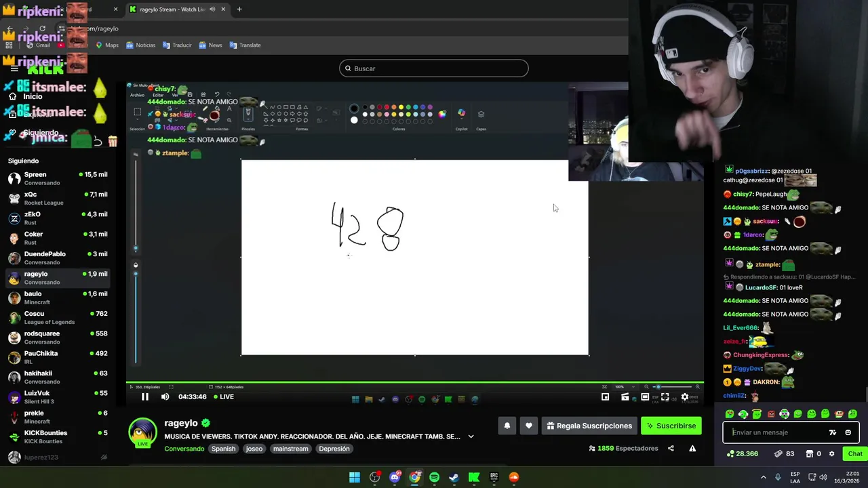Mute the stream volume speaker icon
This screenshot has width=868, height=488.
[x=165, y=396]
